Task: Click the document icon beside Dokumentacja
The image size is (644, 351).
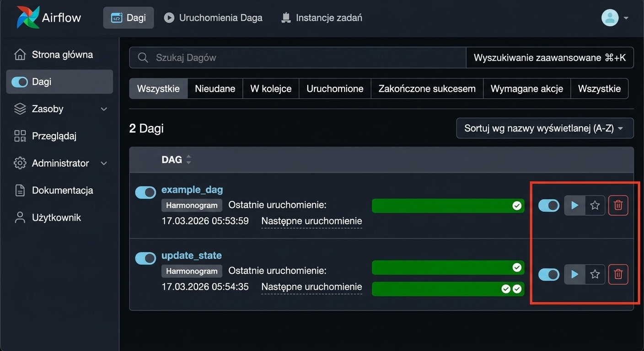Action: [x=20, y=190]
